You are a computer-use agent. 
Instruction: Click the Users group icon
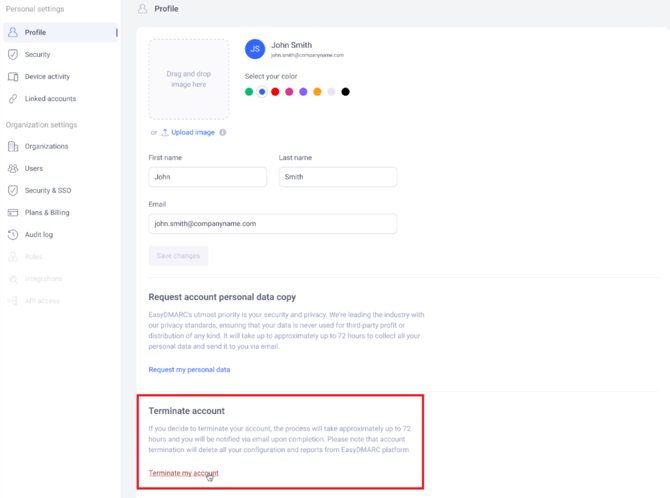(13, 168)
